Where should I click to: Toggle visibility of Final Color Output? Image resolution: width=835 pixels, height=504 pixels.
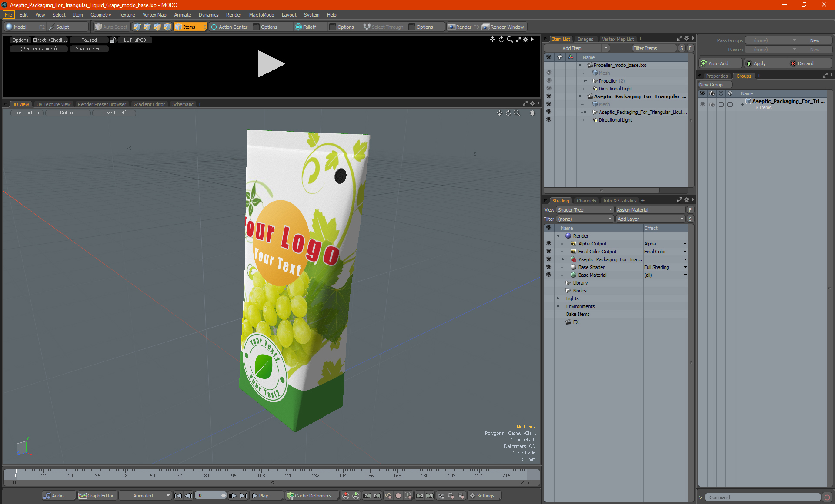[x=549, y=252]
